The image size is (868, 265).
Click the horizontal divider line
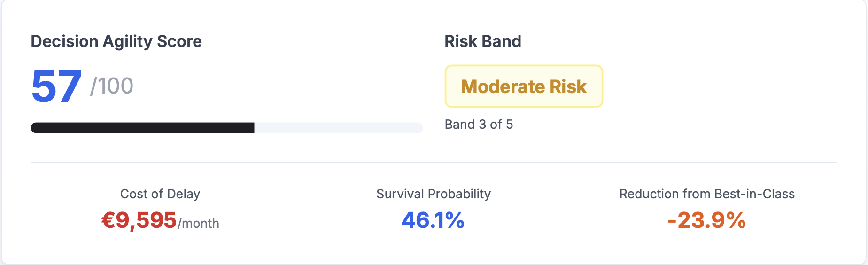point(433,163)
